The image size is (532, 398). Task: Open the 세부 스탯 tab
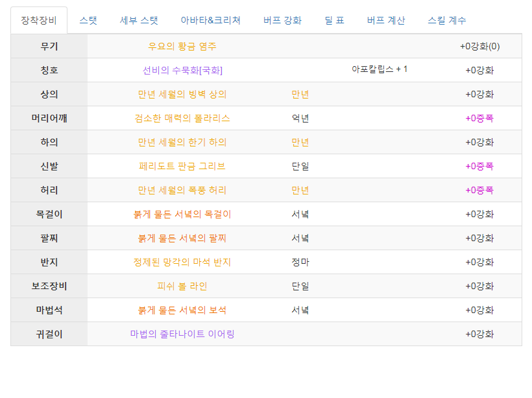point(139,20)
